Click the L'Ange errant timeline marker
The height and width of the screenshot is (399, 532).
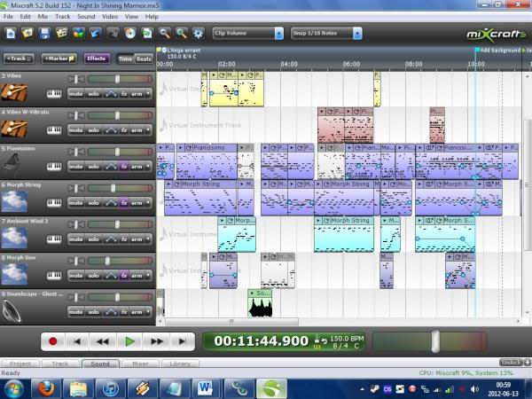click(x=179, y=51)
